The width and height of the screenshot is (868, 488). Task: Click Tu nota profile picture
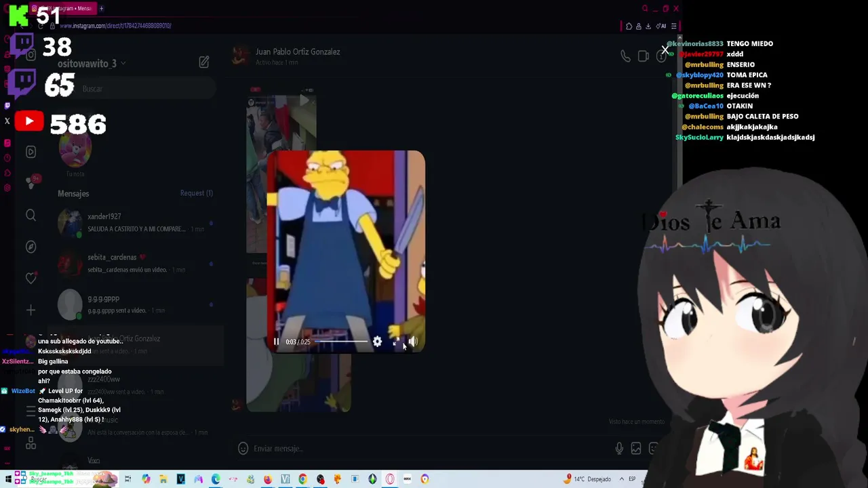click(x=75, y=150)
